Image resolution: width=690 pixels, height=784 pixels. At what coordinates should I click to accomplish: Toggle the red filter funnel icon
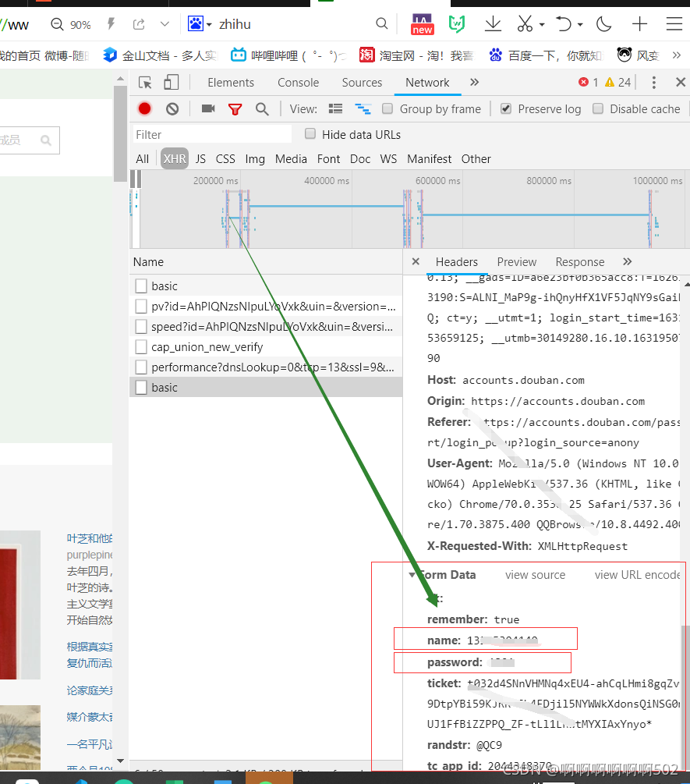tap(235, 109)
